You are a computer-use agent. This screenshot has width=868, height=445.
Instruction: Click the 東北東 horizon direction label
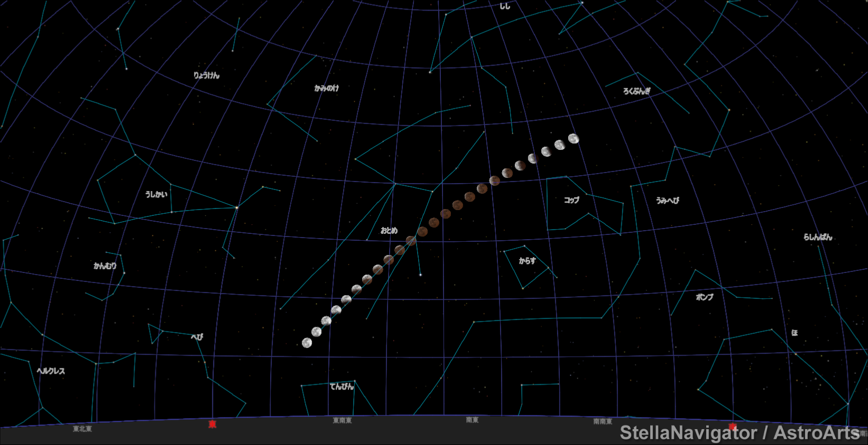[x=82, y=429]
